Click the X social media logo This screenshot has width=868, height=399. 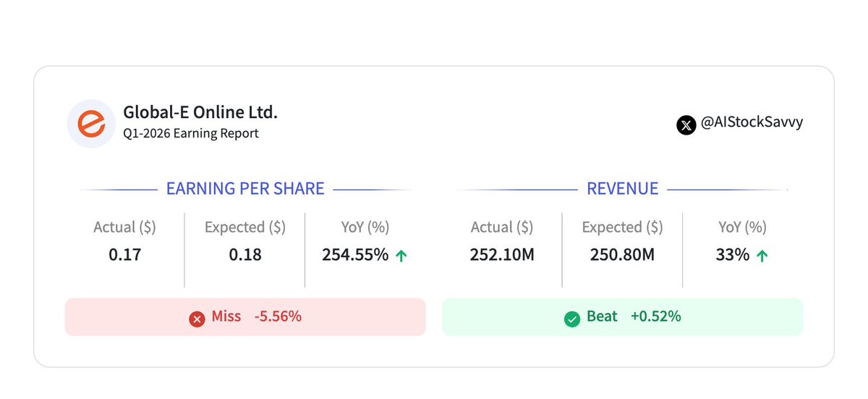tap(686, 125)
